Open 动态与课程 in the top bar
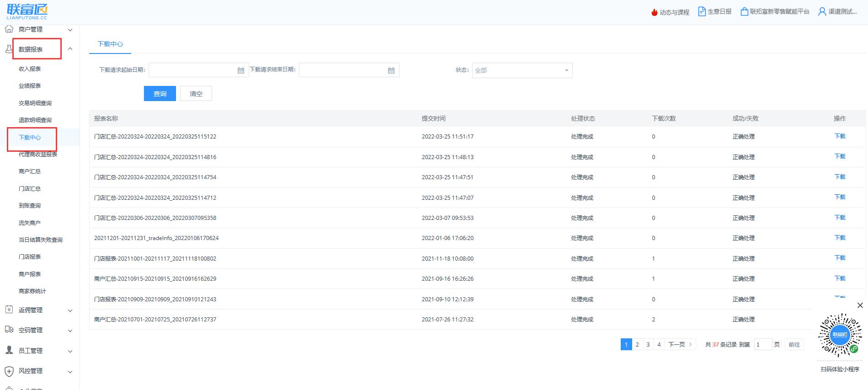868x390 pixels. [x=674, y=12]
